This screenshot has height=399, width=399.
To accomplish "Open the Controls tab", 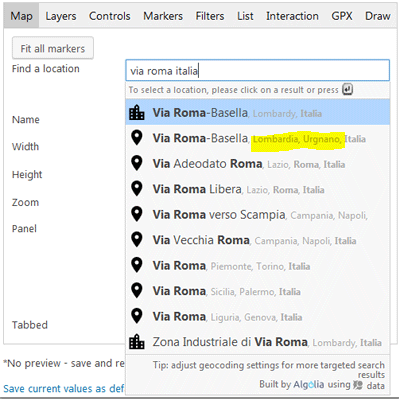I will [109, 16].
